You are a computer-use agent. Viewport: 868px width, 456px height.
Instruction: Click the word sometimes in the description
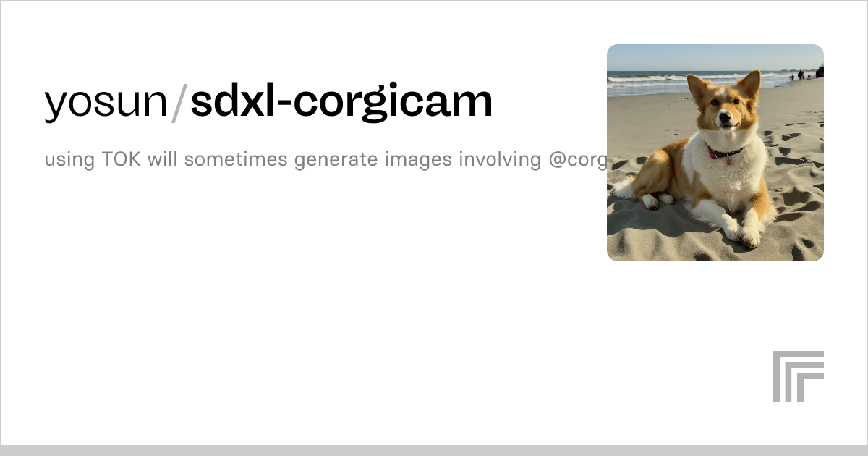point(234,159)
